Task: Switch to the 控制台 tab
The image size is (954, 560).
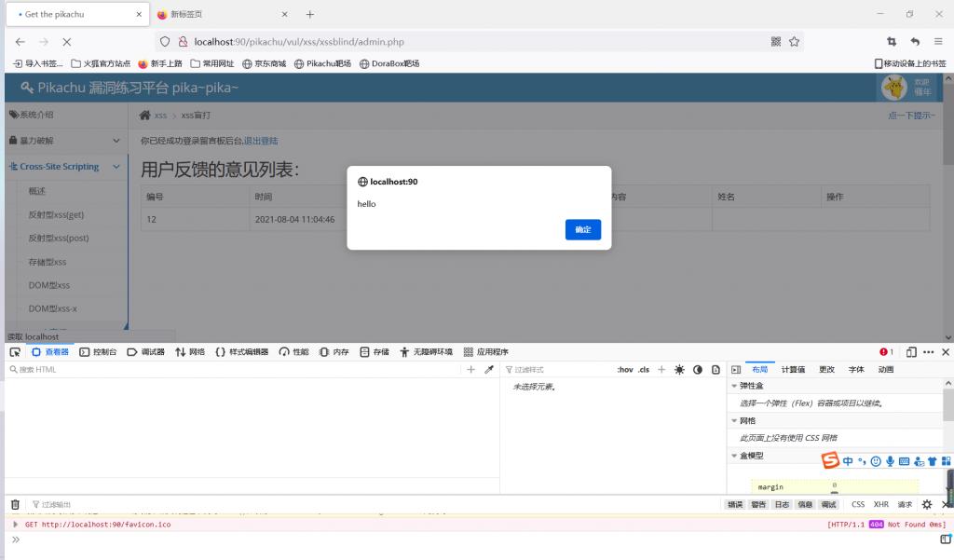Action: (x=98, y=352)
